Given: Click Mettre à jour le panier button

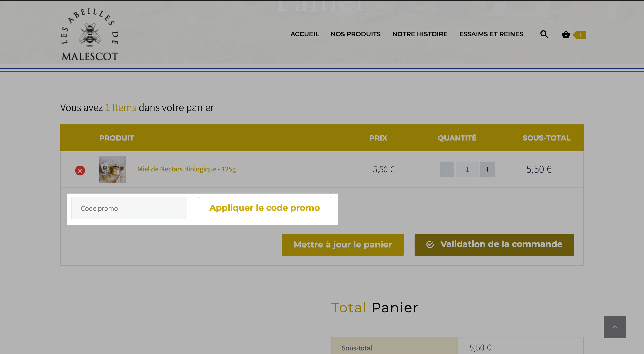Looking at the screenshot, I should (343, 245).
